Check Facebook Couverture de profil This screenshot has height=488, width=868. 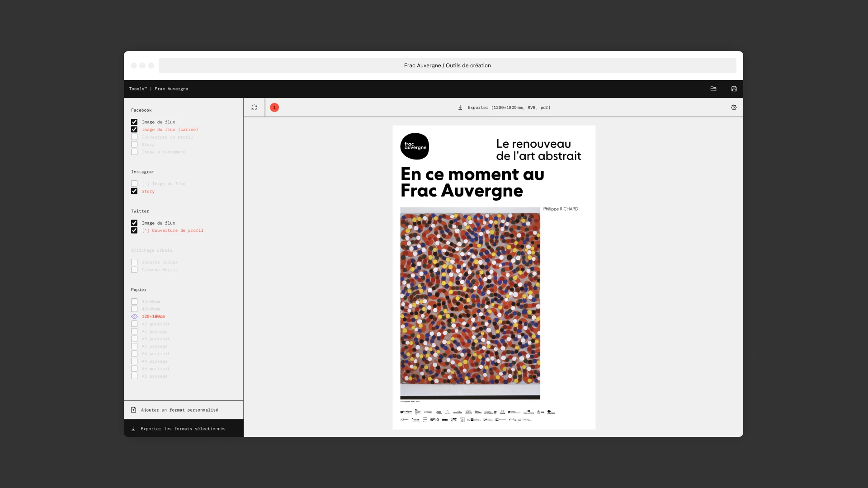coord(134,137)
